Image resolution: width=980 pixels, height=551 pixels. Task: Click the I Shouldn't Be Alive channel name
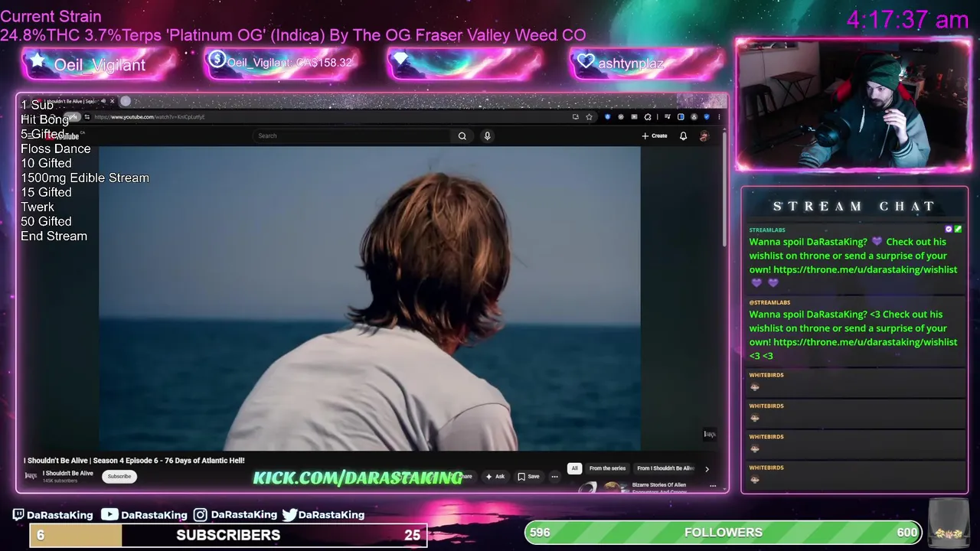point(67,473)
